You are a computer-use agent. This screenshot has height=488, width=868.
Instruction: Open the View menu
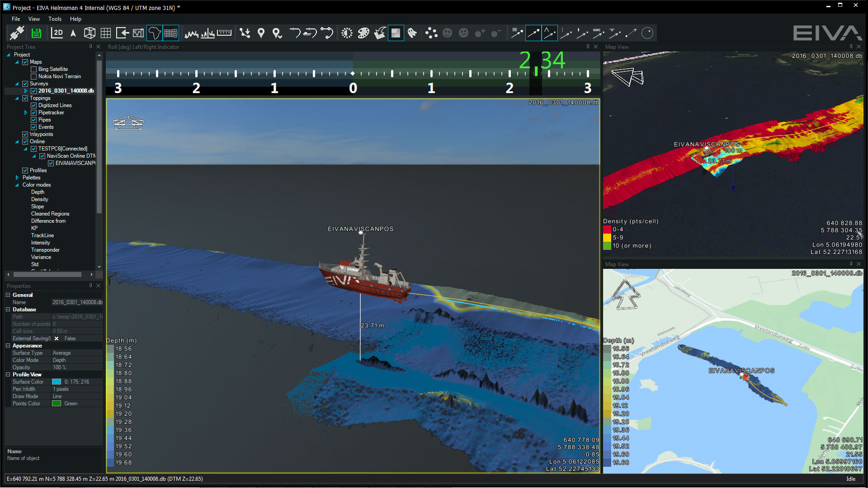click(x=34, y=19)
